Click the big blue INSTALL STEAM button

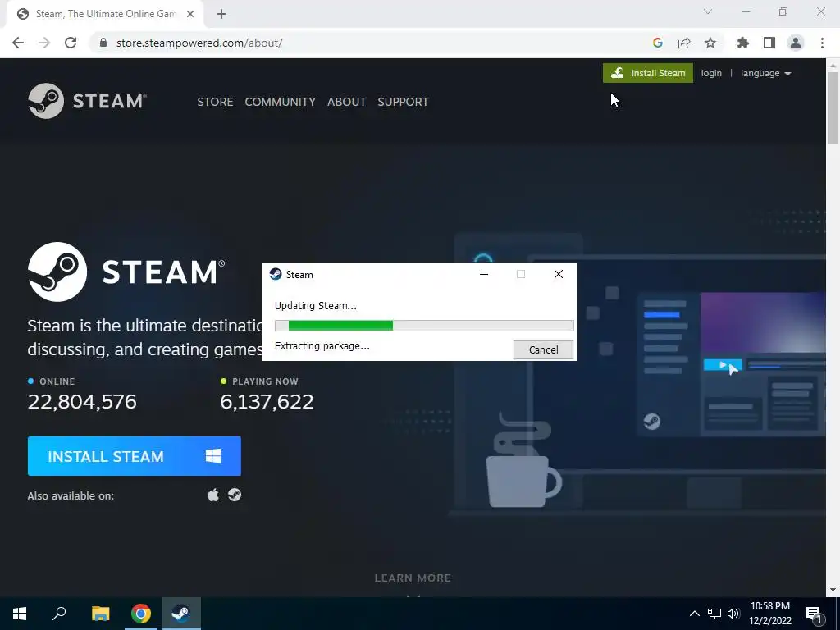pos(134,456)
